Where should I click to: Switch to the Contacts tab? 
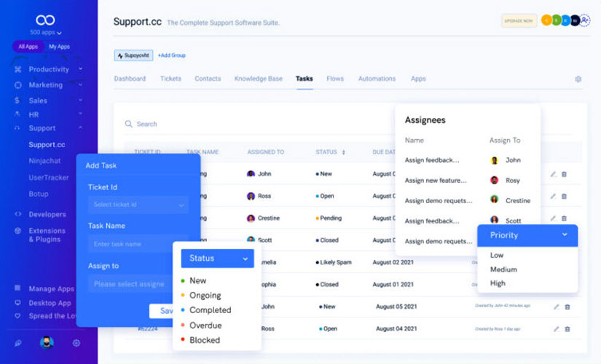pos(208,79)
